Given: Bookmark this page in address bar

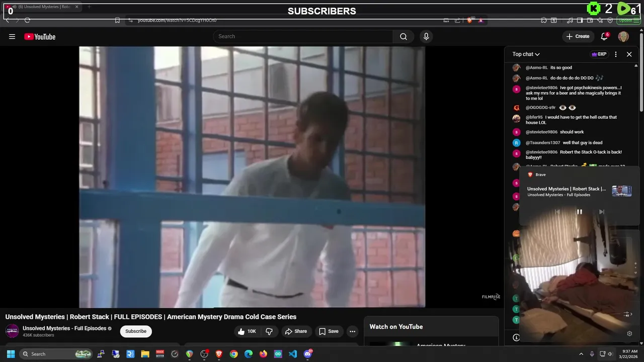Looking at the screenshot, I should [117, 20].
